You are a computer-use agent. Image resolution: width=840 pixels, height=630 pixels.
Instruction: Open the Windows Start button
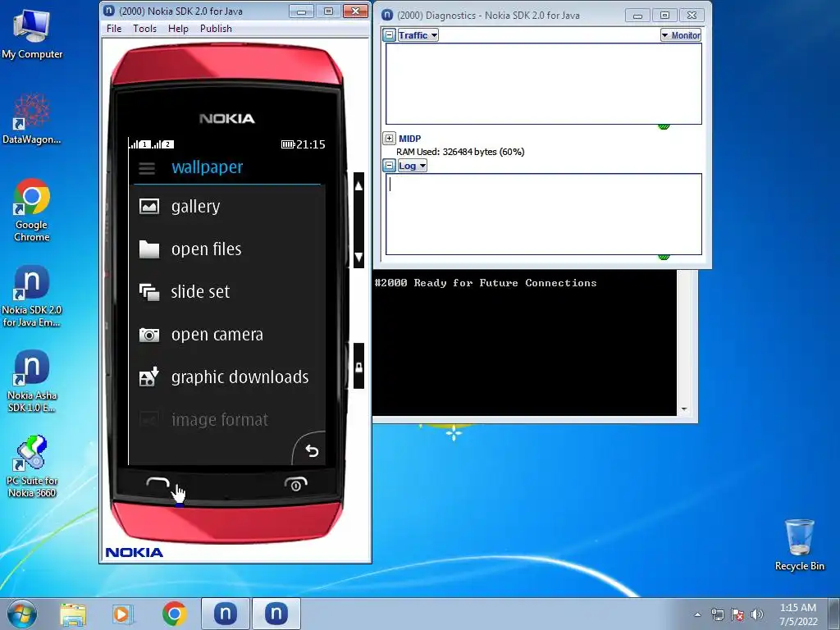coord(22,614)
